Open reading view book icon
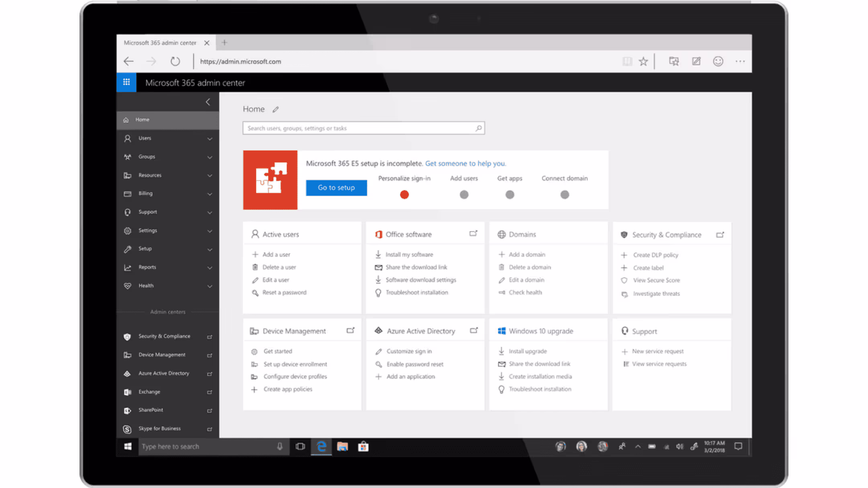 [627, 61]
